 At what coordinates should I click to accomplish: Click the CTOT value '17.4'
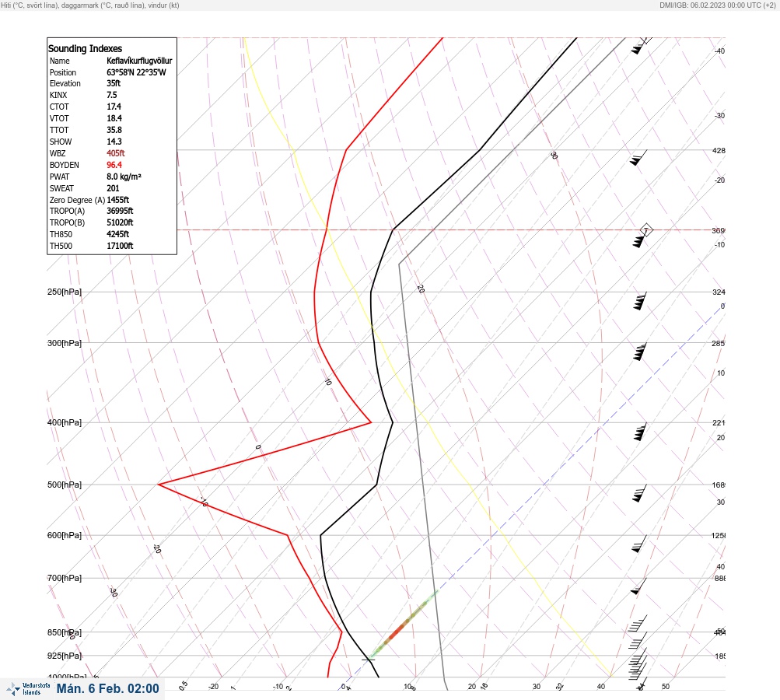pos(114,107)
